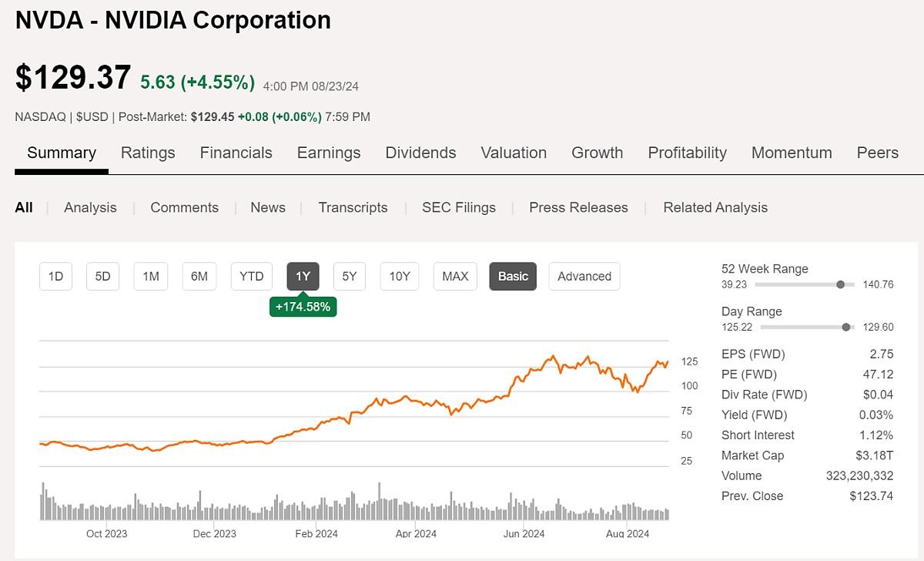Click the Jun 2024 axis label
This screenshot has width=924, height=561.
coord(524,533)
